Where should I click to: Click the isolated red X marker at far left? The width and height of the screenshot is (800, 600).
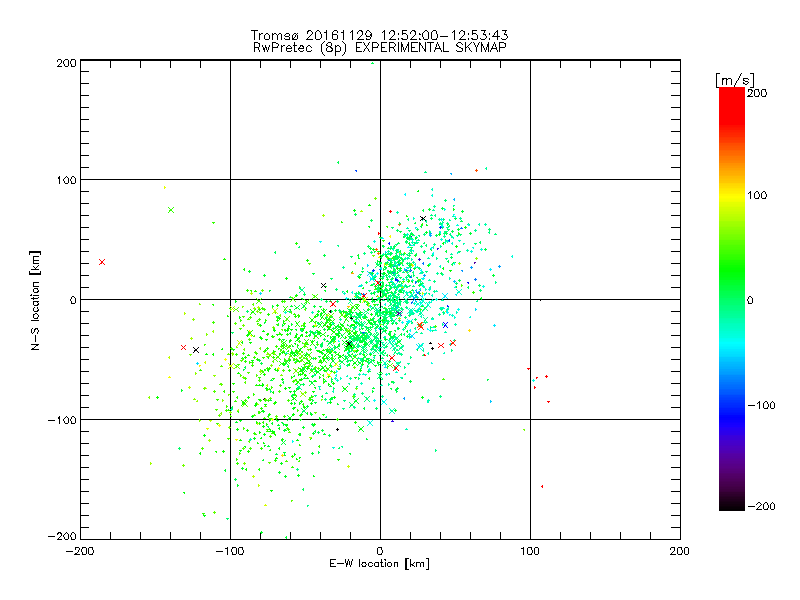point(102,262)
